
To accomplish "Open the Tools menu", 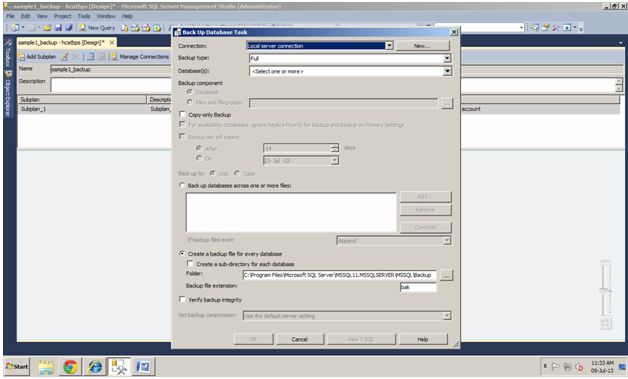I will coord(84,16).
